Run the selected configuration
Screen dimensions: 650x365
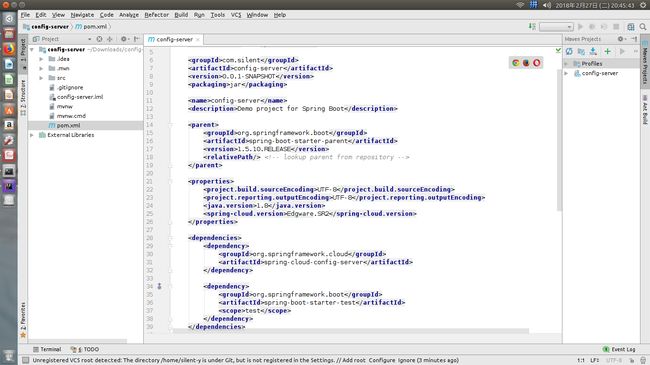pos(580,27)
